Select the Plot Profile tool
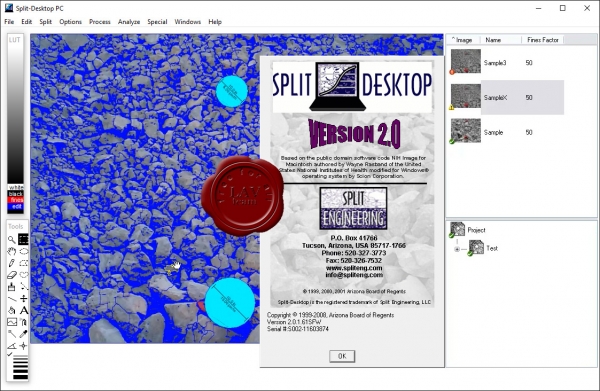The width and height of the screenshot is (600, 391). pyautogui.click(x=12, y=323)
